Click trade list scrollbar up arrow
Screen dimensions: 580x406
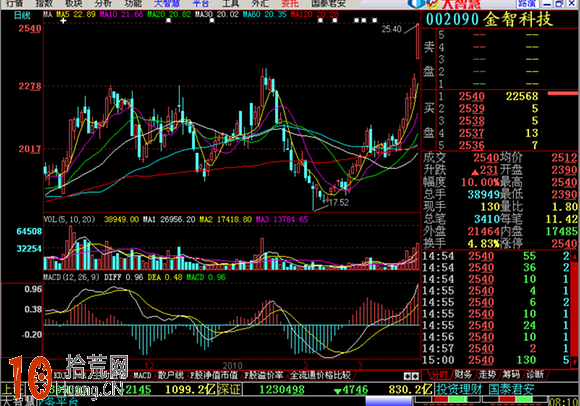(x=575, y=256)
